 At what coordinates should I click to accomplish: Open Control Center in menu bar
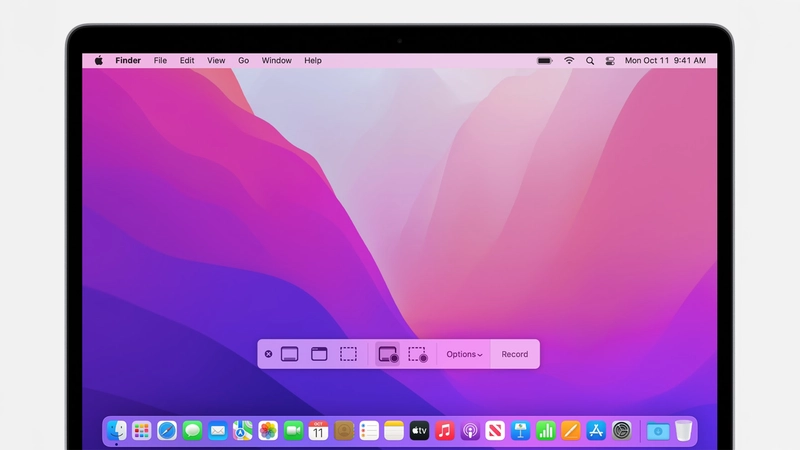[x=610, y=61]
